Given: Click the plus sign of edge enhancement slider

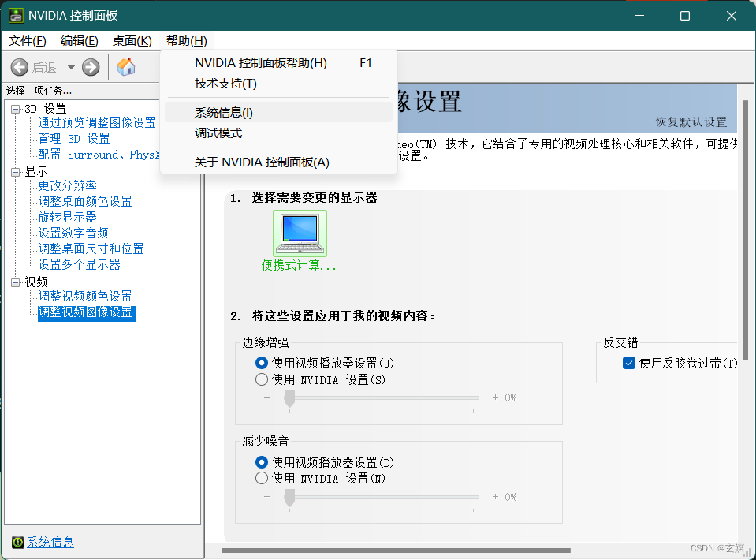Looking at the screenshot, I should tap(495, 398).
